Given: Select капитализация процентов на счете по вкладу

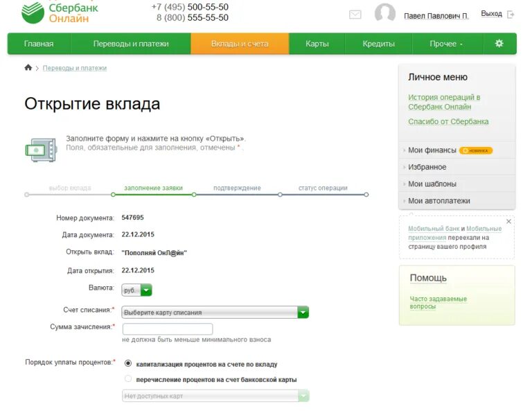Looking at the screenshot, I should (x=128, y=363).
